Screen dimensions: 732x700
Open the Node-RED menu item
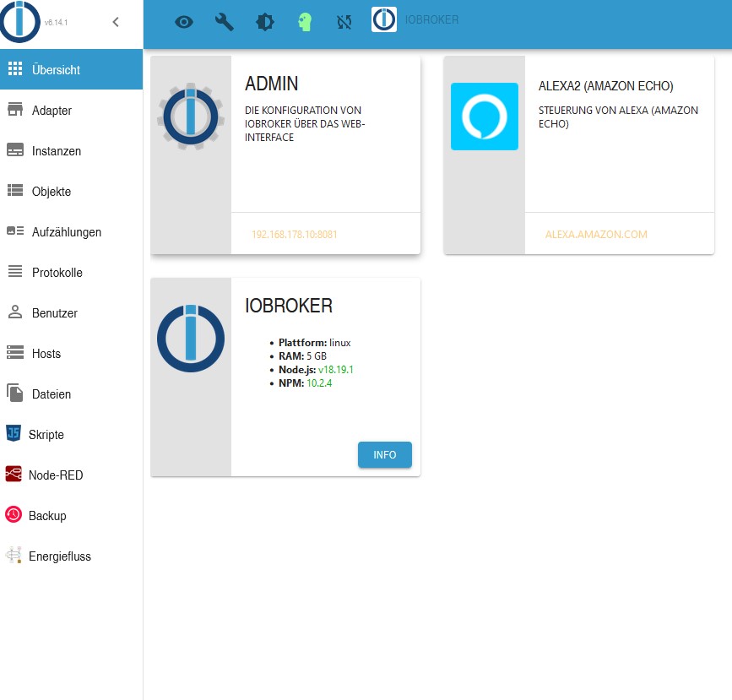pos(72,475)
